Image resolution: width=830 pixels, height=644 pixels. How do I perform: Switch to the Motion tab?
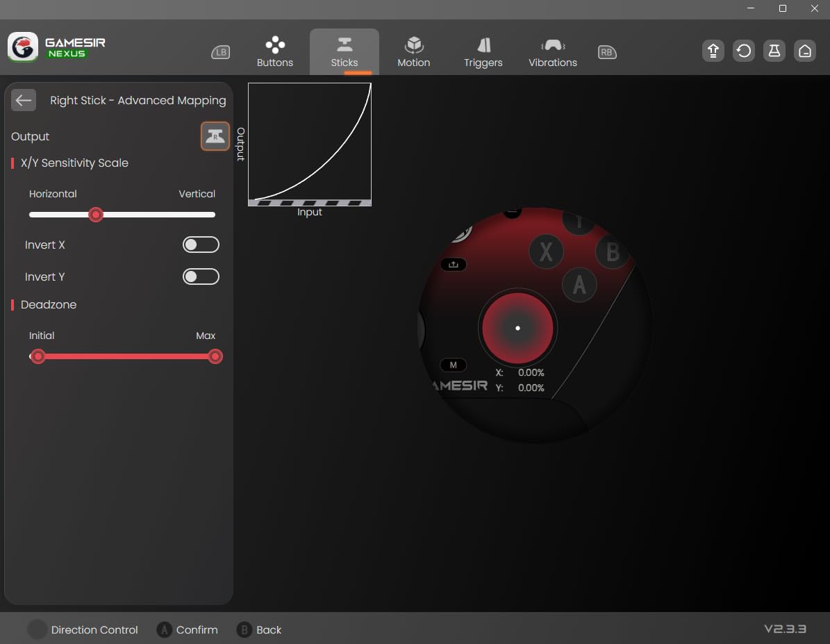click(x=414, y=52)
